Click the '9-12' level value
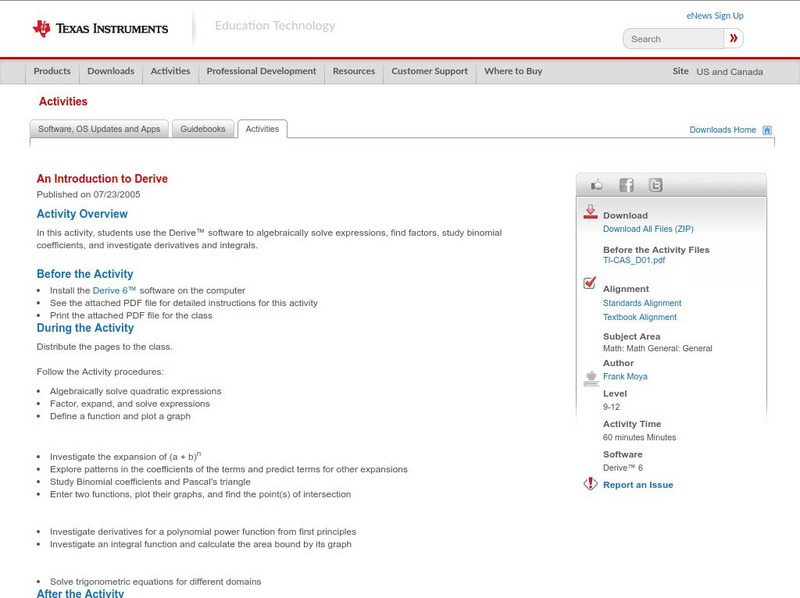 611,407
